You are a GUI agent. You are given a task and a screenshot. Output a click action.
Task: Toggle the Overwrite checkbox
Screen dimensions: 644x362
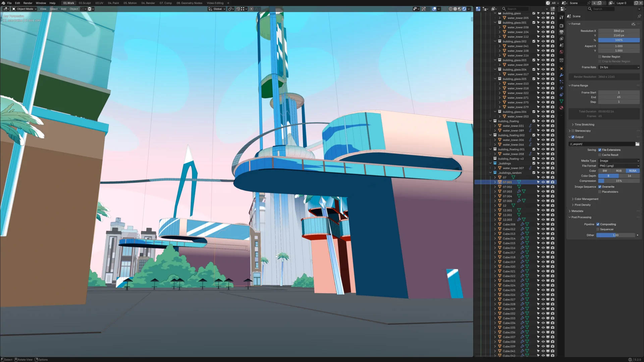[600, 187]
